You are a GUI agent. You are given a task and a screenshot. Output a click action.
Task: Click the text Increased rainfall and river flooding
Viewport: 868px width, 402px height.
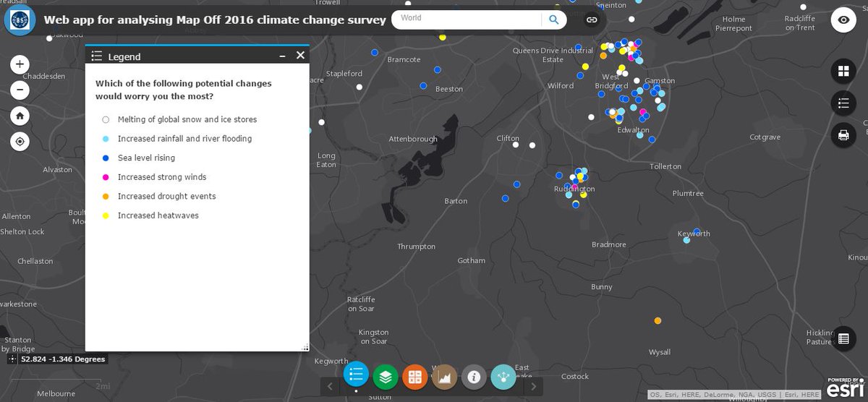184,139
